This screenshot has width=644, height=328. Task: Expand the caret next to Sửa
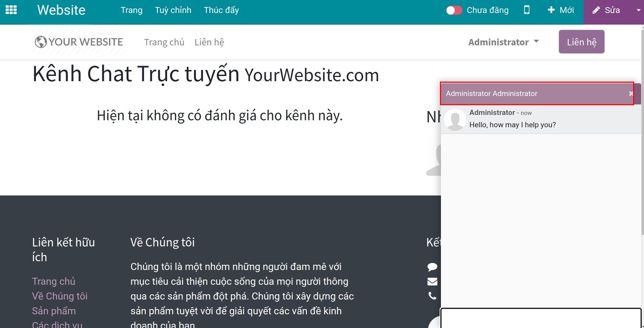coord(638,10)
